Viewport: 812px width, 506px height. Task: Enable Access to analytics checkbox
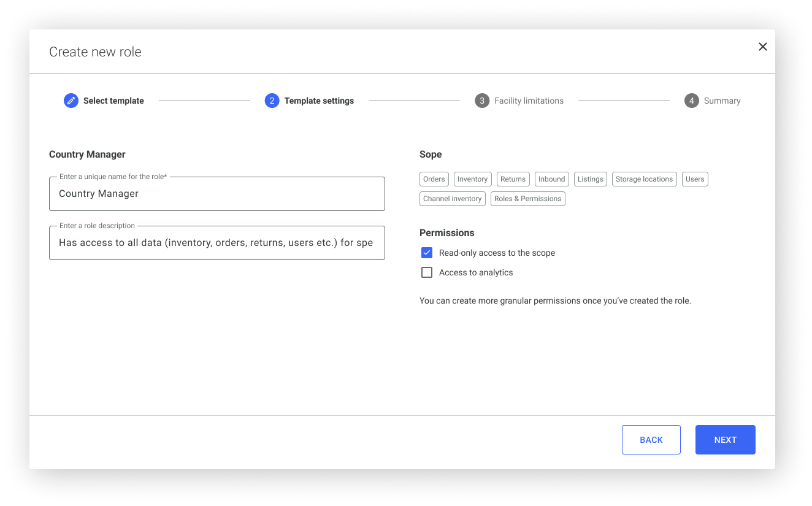click(427, 272)
